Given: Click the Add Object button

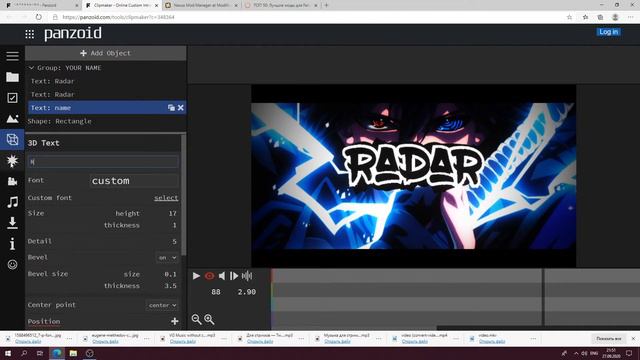Looking at the screenshot, I should (106, 53).
